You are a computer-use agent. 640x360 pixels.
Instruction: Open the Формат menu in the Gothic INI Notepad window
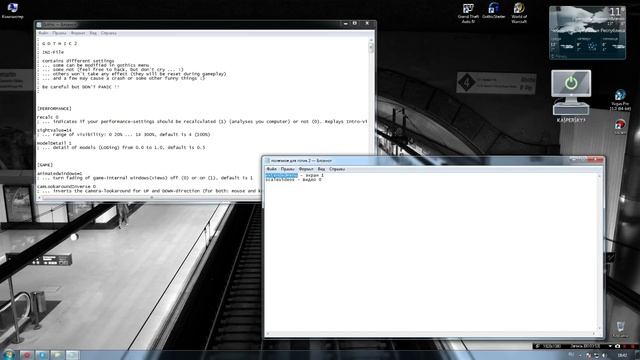[78, 33]
